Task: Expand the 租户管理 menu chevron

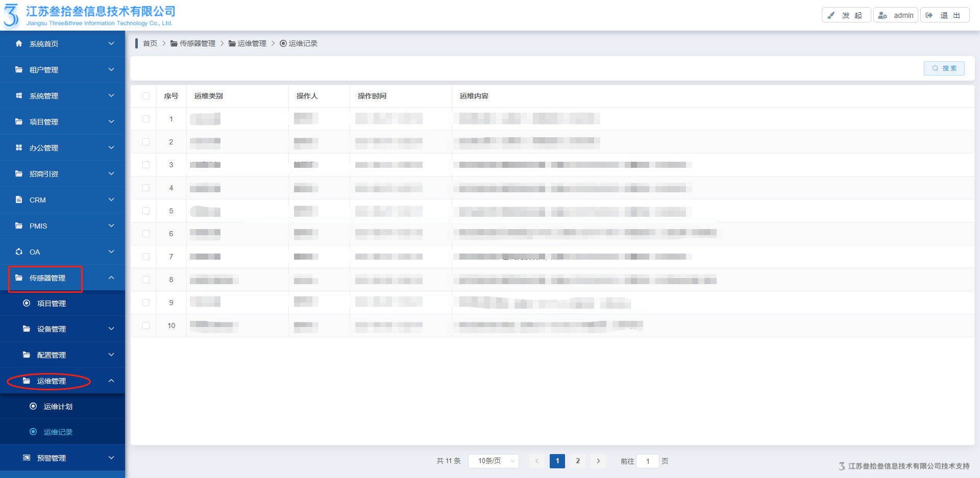Action: click(111, 69)
